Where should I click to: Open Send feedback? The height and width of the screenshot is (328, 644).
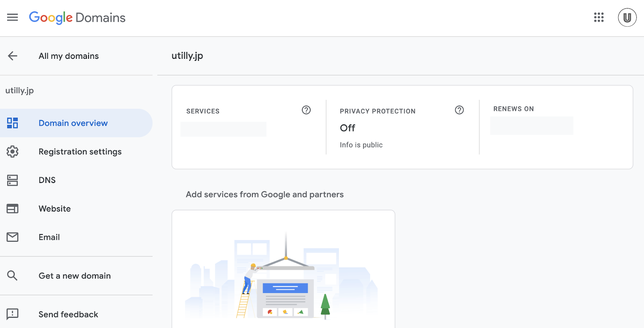click(76, 314)
